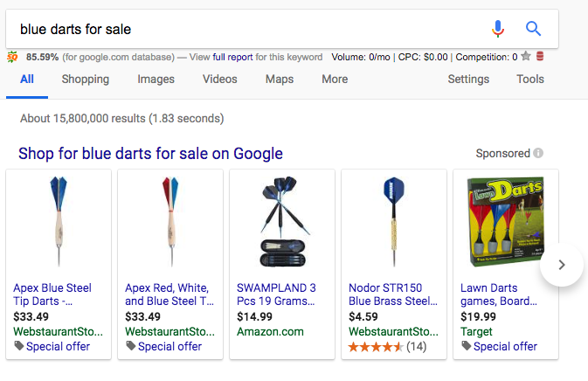588x381 pixels.
Task: Click the Sponsored info icon
Action: coord(538,154)
